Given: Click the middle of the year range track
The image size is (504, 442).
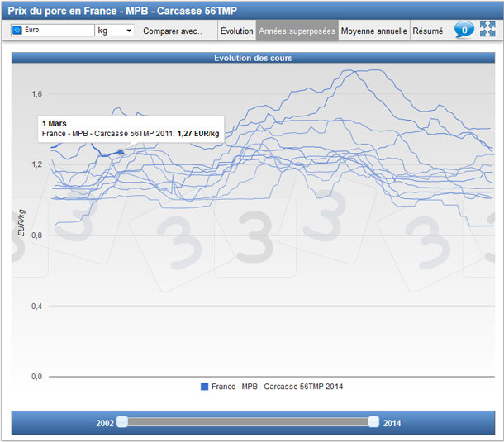Looking at the screenshot, I should tap(248, 422).
